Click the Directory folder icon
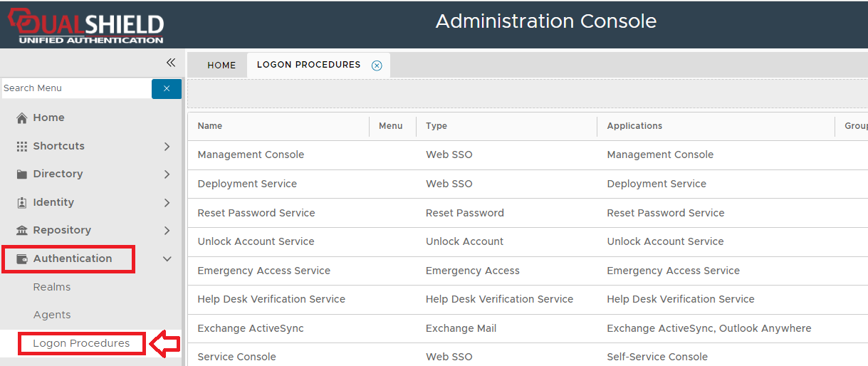This screenshot has width=868, height=366. pos(22,174)
